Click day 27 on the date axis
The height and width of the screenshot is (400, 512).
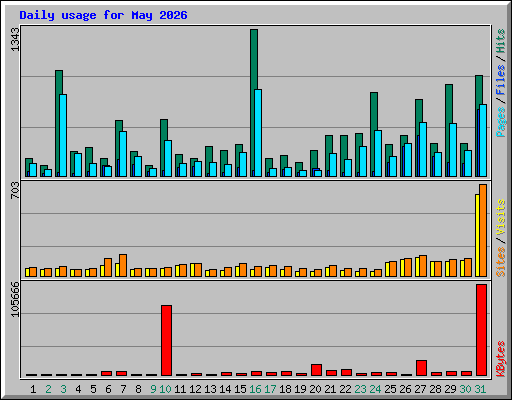point(420,389)
